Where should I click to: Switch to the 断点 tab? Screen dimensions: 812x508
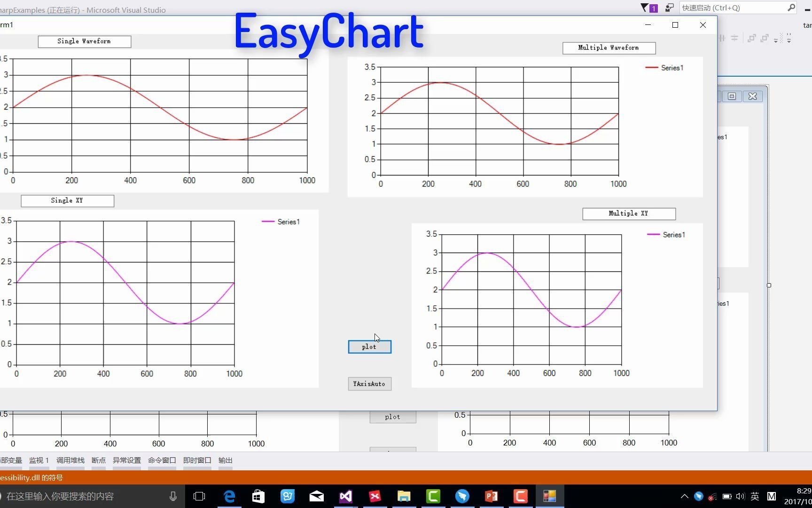click(99, 460)
